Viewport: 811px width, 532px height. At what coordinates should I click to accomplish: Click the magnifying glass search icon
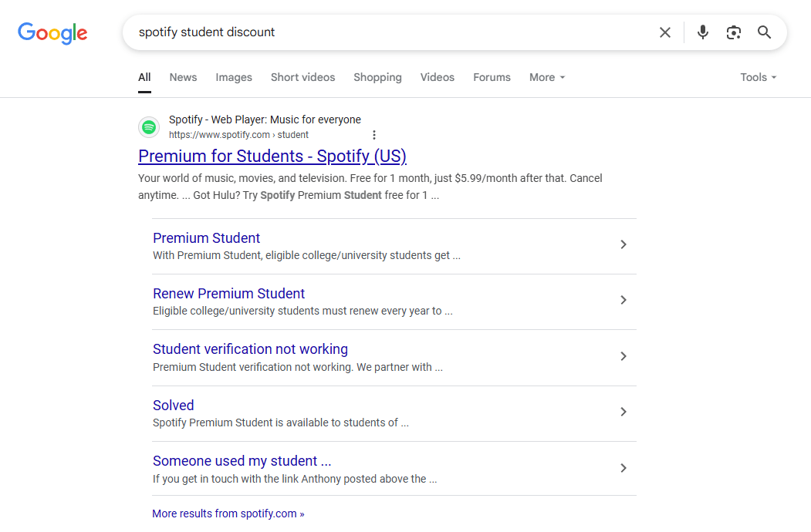point(765,32)
